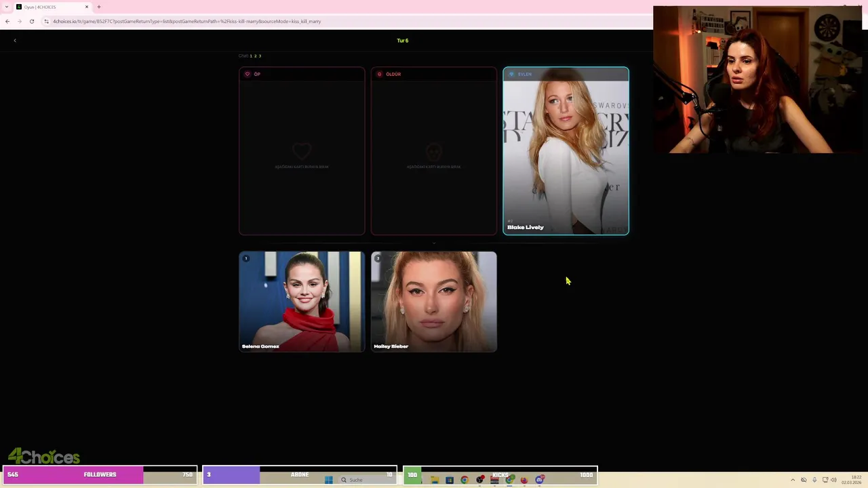Viewport: 868px width, 488px height.
Task: Click the Blake Lively card
Action: pyautogui.click(x=566, y=151)
